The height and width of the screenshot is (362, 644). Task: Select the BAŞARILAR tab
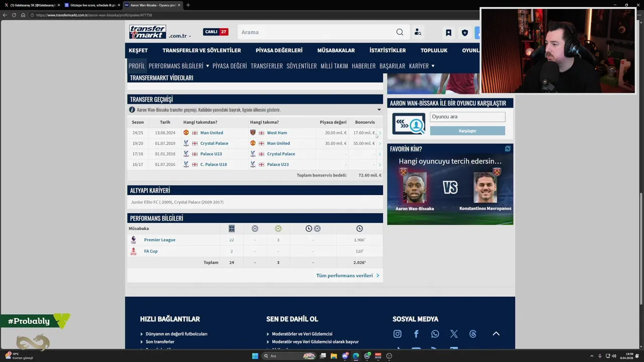[x=392, y=66]
